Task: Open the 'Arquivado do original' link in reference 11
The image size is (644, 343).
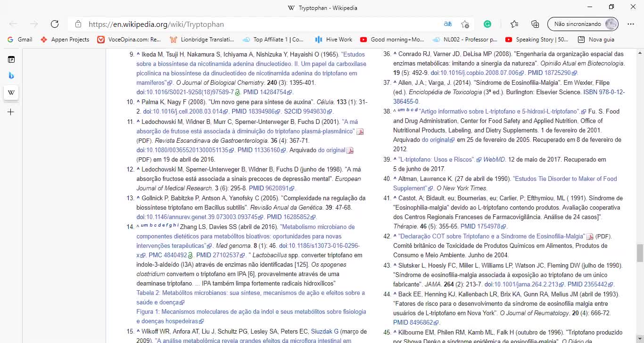Action: [x=335, y=150]
